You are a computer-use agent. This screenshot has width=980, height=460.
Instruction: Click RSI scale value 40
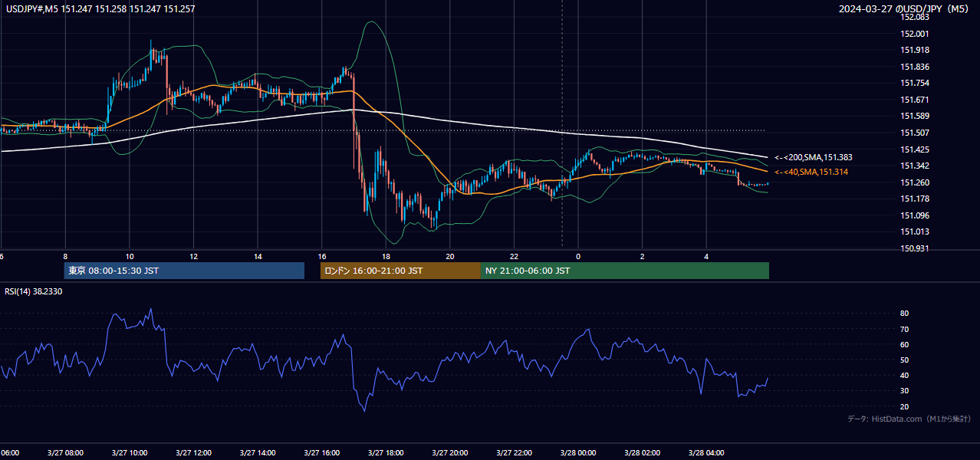pos(905,375)
